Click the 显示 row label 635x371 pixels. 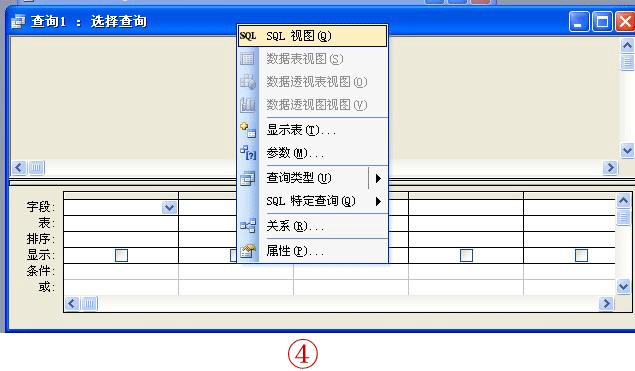[41, 255]
